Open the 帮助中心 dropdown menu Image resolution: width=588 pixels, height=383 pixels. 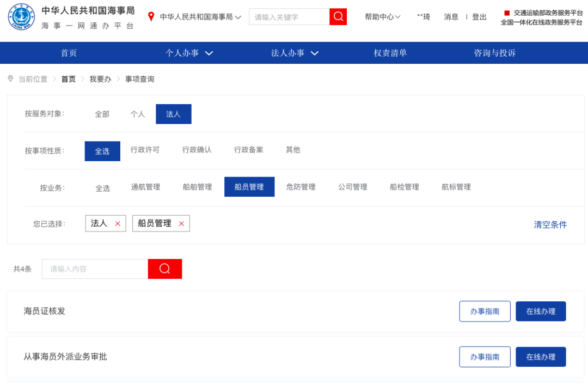coord(382,17)
